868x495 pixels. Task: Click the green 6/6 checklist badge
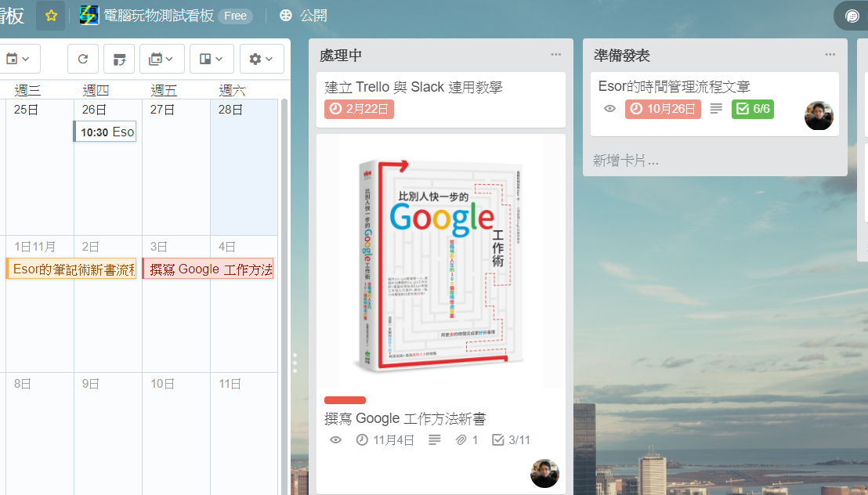[x=753, y=109]
